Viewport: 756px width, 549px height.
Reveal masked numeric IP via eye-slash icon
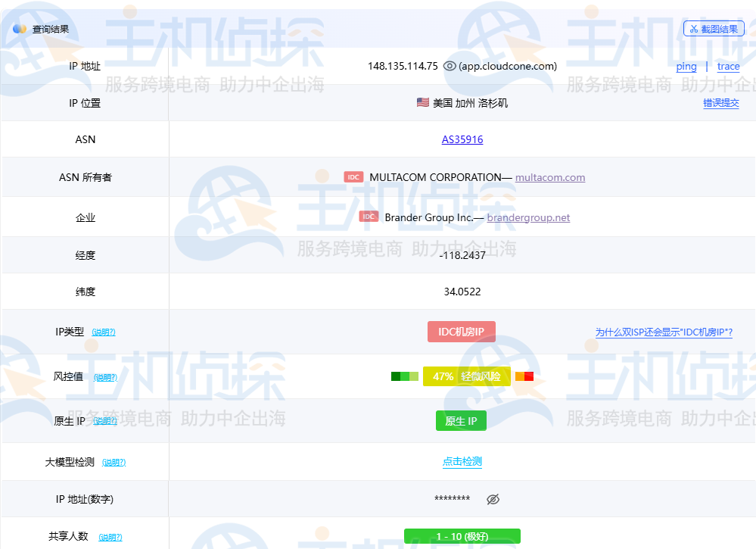click(493, 499)
